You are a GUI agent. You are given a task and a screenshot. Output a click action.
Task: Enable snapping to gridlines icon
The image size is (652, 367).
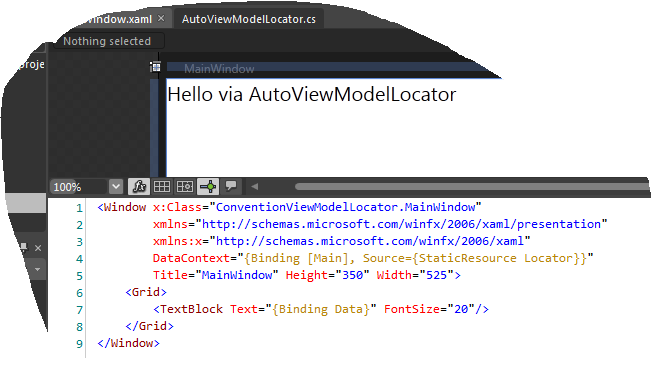click(x=185, y=187)
